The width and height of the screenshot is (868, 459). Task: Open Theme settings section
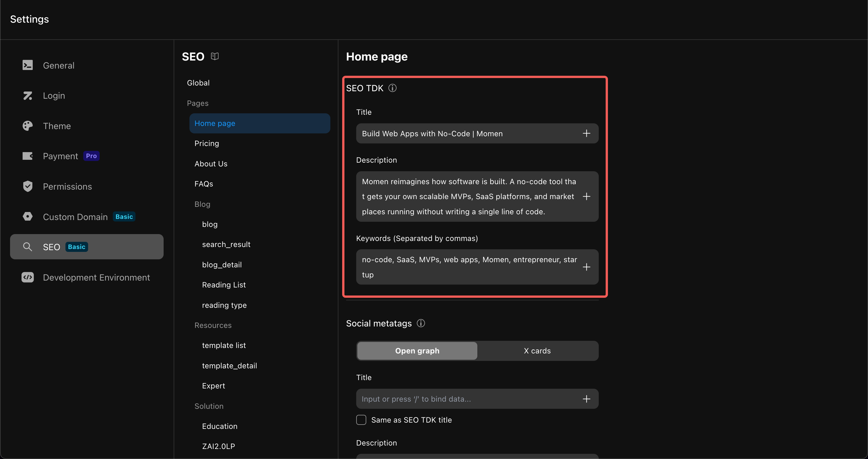point(87,126)
